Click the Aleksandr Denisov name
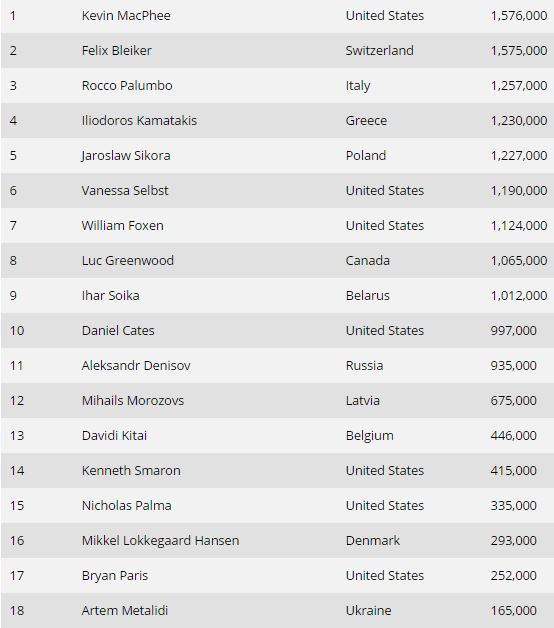Viewport: 554px width, 628px height. (136, 366)
